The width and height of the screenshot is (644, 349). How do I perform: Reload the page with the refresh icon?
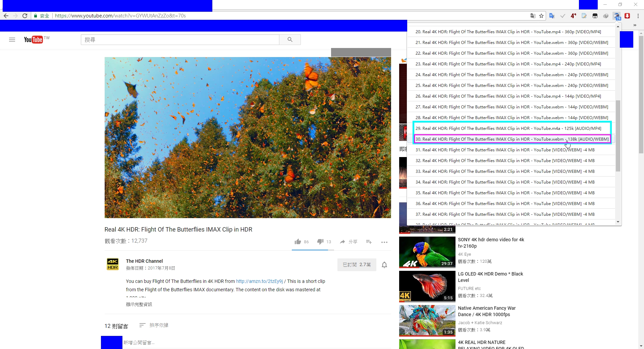click(x=25, y=16)
